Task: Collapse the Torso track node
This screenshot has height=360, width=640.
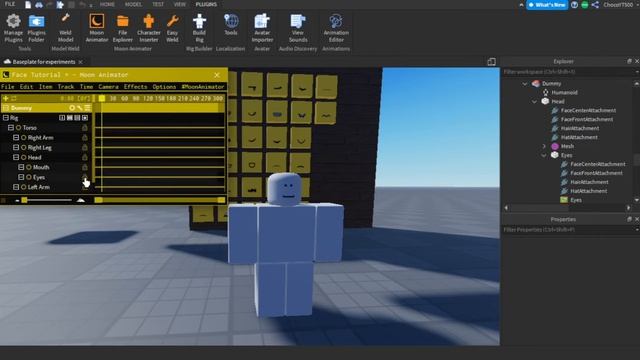Action: (11, 128)
